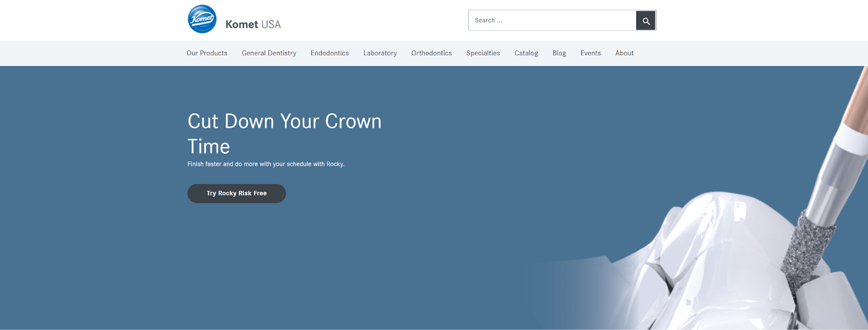Click the 'Finish faster' subtitle text
Image resolution: width=868 pixels, height=330 pixels.
[x=266, y=164]
